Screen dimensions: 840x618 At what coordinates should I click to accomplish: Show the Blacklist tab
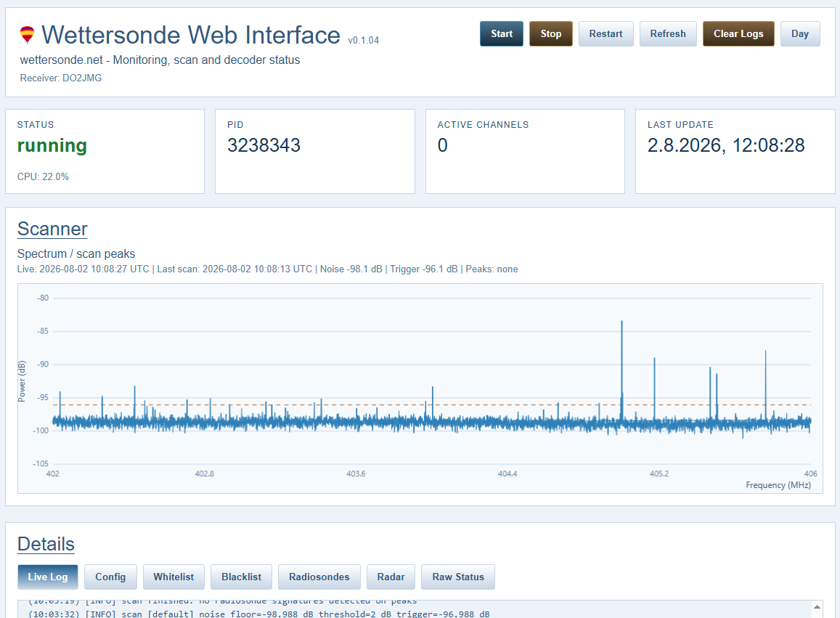(241, 577)
